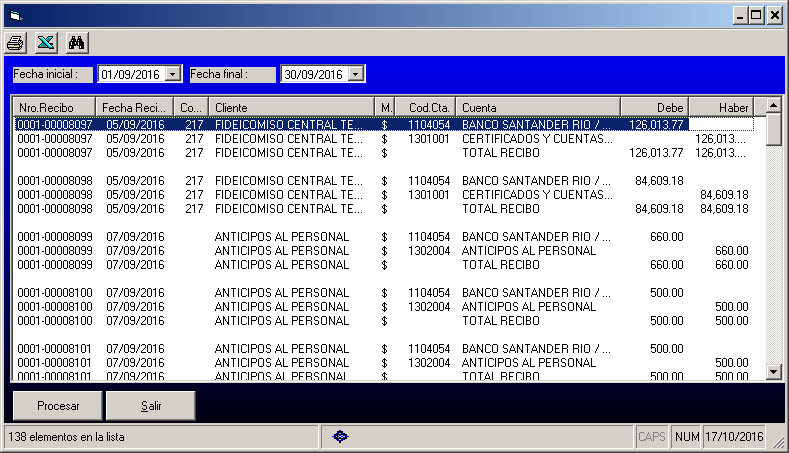
Task: Open the Fecha final date dropdown
Action: [x=356, y=74]
